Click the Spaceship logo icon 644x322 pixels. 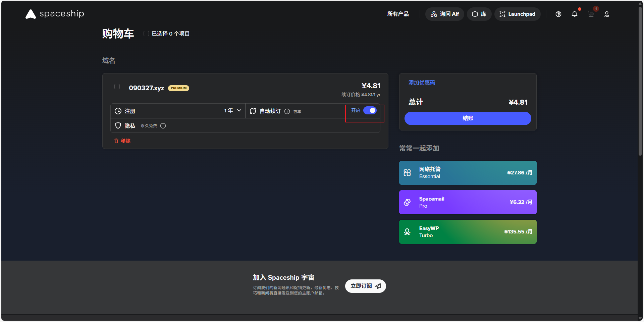tap(31, 14)
